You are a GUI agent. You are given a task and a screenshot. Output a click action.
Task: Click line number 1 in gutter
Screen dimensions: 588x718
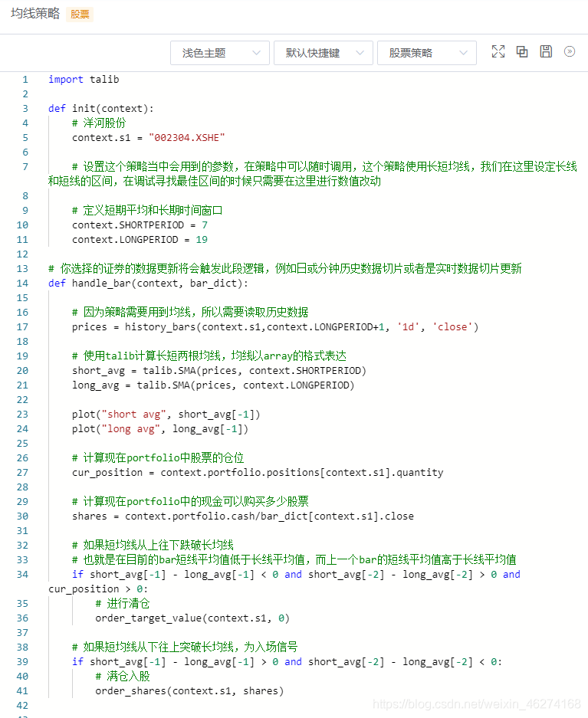[x=25, y=80]
